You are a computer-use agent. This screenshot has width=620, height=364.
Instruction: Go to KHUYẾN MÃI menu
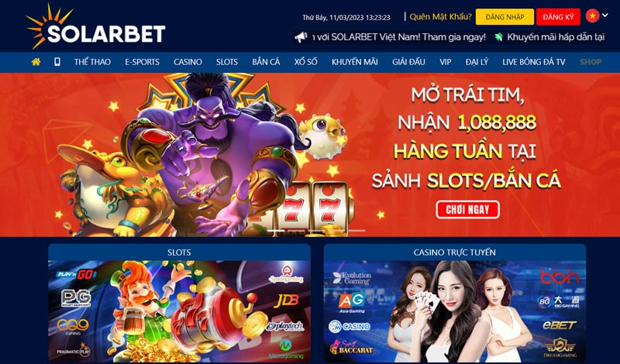pos(355,62)
